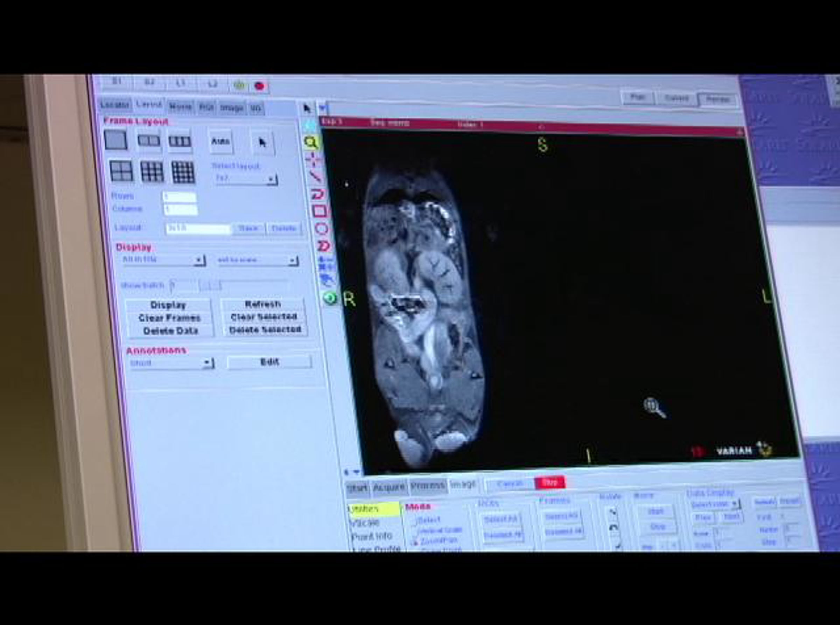The height and width of the screenshot is (625, 840).
Task: Click the Select All button under ROIs
Action: click(x=501, y=520)
